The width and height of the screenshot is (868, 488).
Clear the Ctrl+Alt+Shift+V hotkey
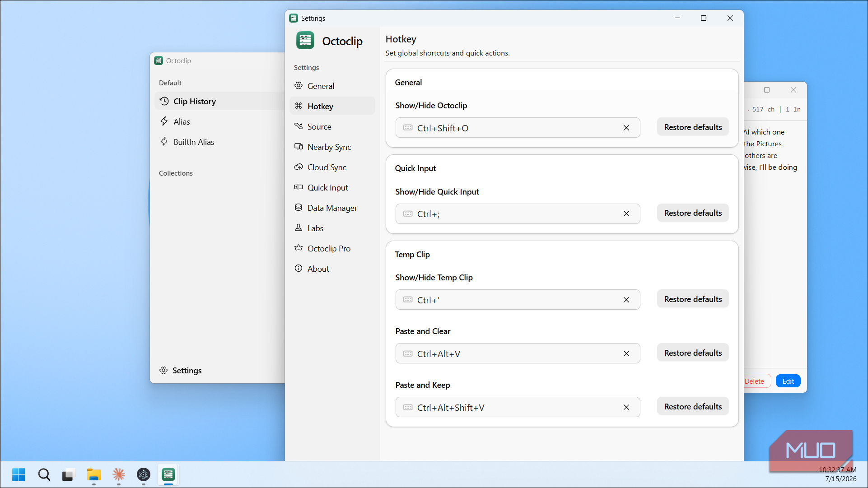(x=626, y=407)
